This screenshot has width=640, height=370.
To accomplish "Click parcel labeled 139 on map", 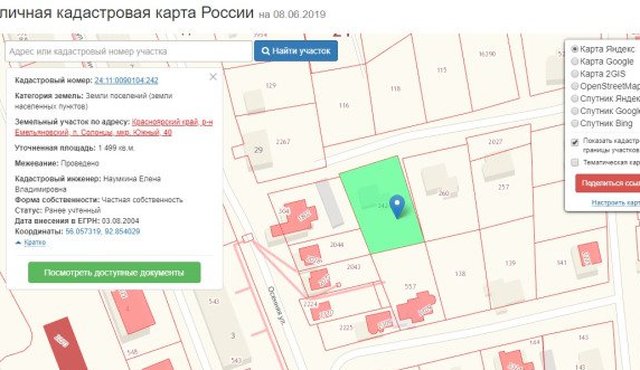I will click(510, 263).
